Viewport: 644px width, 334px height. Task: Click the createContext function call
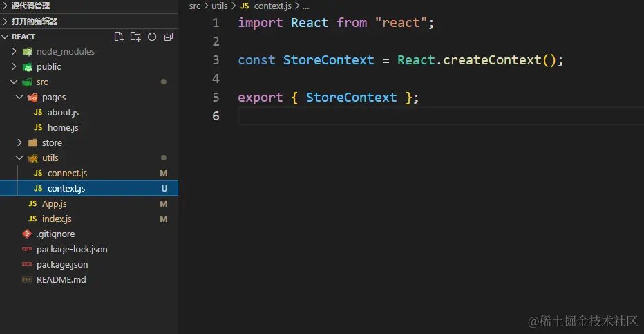492,60
